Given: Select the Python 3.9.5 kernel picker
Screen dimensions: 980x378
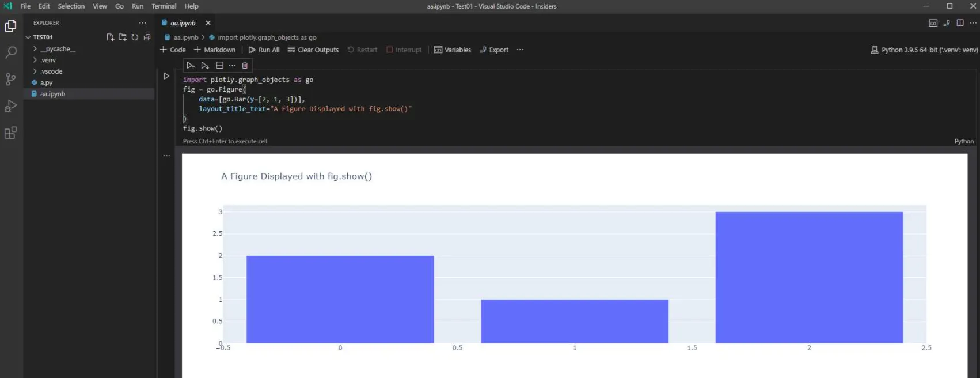Looking at the screenshot, I should pyautogui.click(x=924, y=50).
